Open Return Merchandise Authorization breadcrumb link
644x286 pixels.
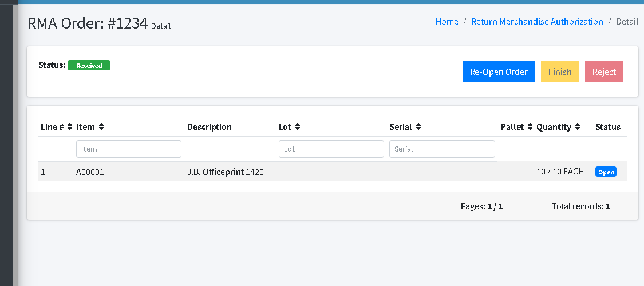537,22
